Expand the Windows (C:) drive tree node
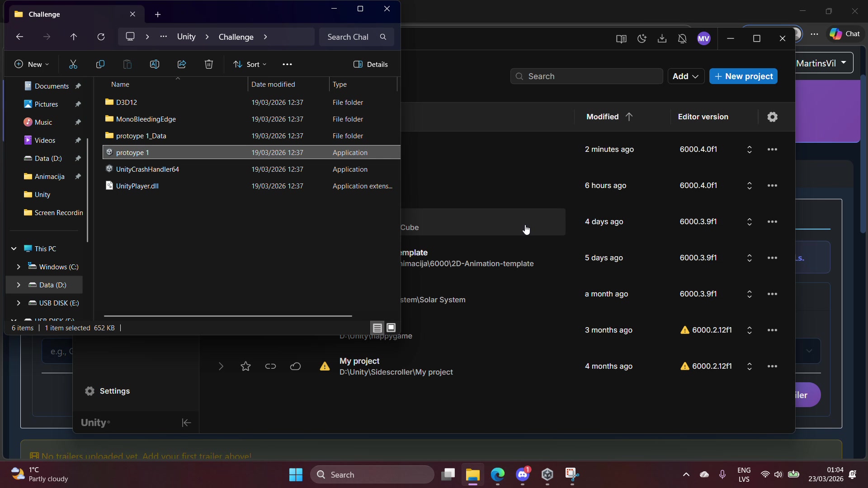The height and width of the screenshot is (488, 868). (x=19, y=267)
